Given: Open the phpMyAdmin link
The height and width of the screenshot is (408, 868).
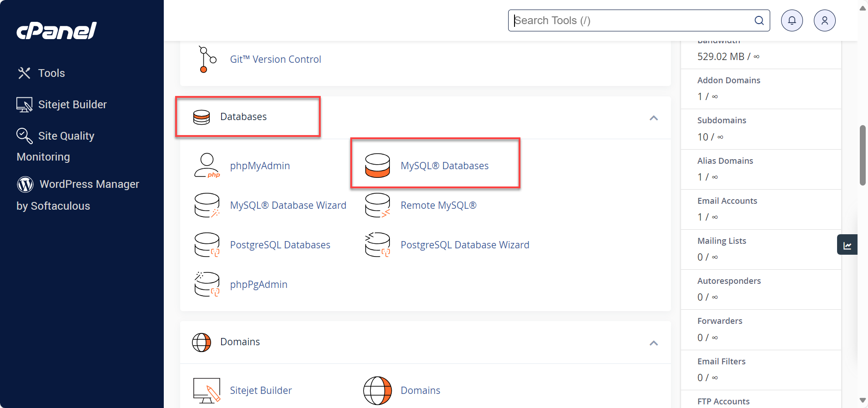Looking at the screenshot, I should click(260, 166).
